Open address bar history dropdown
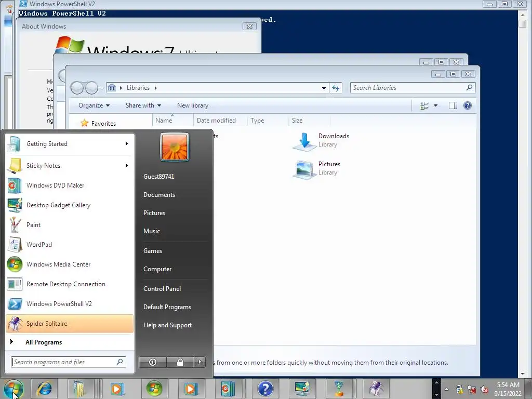The width and height of the screenshot is (532, 399). (x=324, y=88)
